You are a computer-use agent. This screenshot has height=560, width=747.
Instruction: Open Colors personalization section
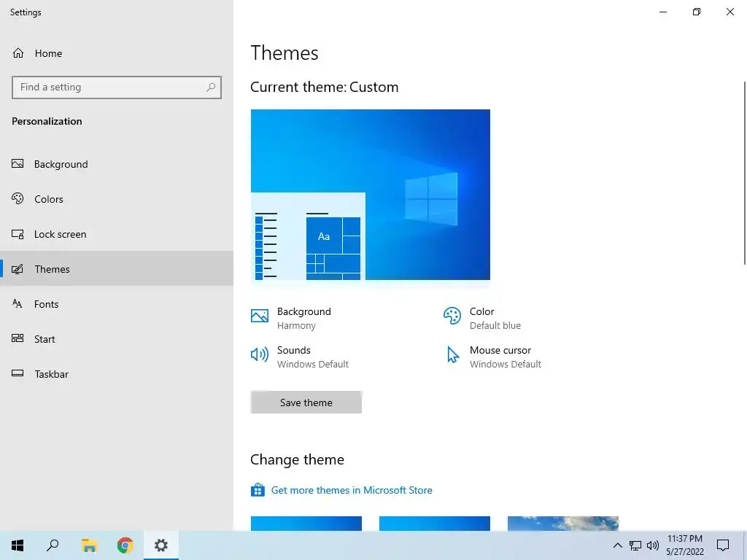click(x=117, y=199)
